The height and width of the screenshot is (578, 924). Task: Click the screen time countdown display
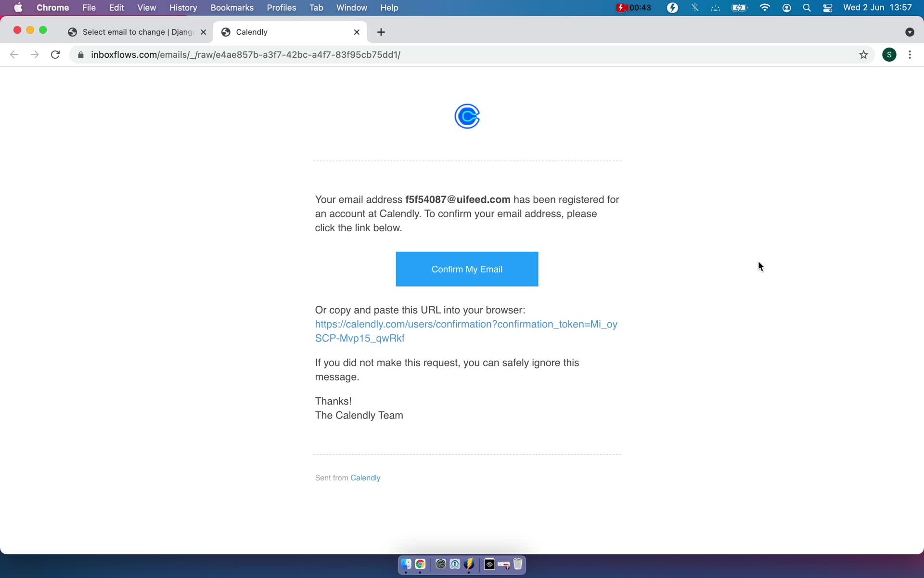pyautogui.click(x=634, y=7)
